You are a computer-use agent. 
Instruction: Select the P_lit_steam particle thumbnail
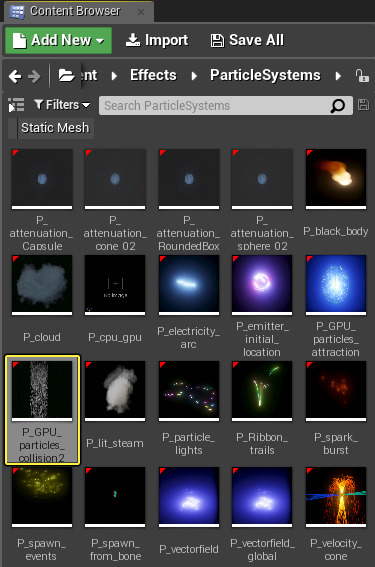115,391
